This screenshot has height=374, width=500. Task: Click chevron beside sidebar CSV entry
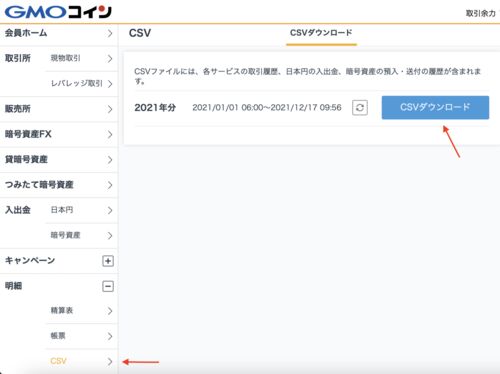coord(110,361)
